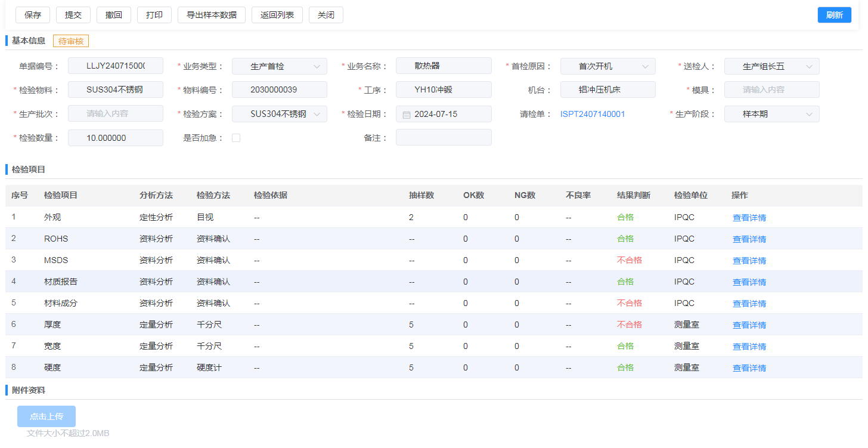Click 测量室 cell in 宽度 row
868x448 pixels.
(x=687, y=346)
